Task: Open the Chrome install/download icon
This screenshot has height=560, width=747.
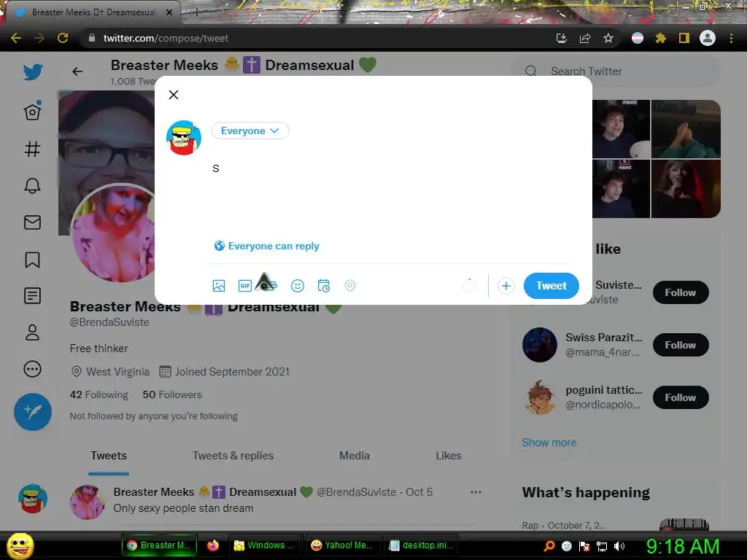Action: (x=562, y=38)
